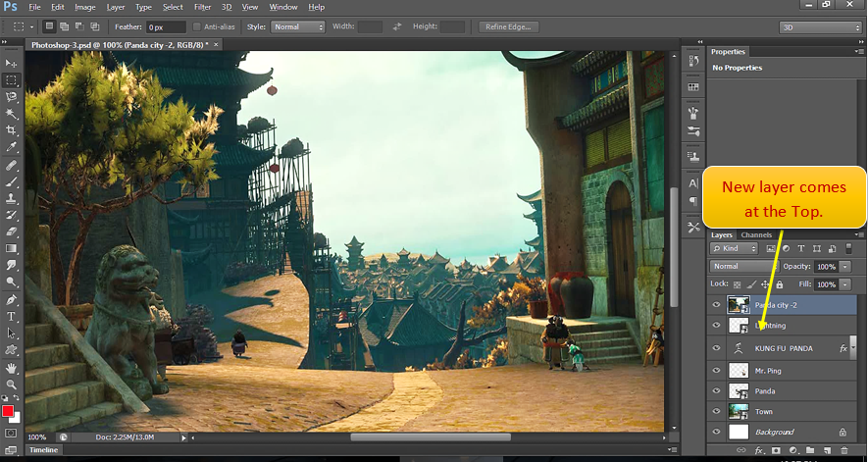Hide the Mr. Ping layer
The image size is (868, 462).
(x=716, y=371)
